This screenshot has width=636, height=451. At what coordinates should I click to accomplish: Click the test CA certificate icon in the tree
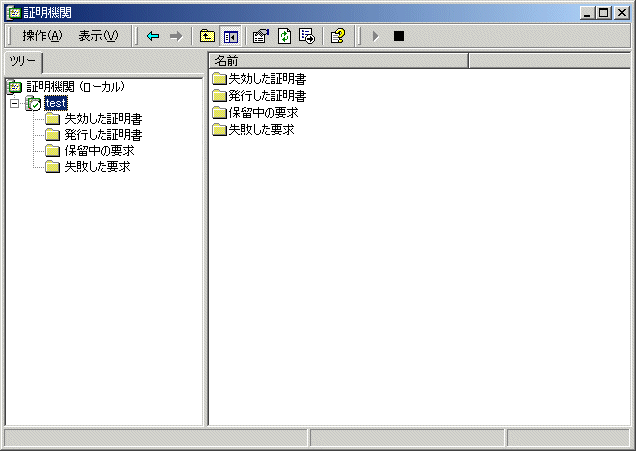coord(33,103)
